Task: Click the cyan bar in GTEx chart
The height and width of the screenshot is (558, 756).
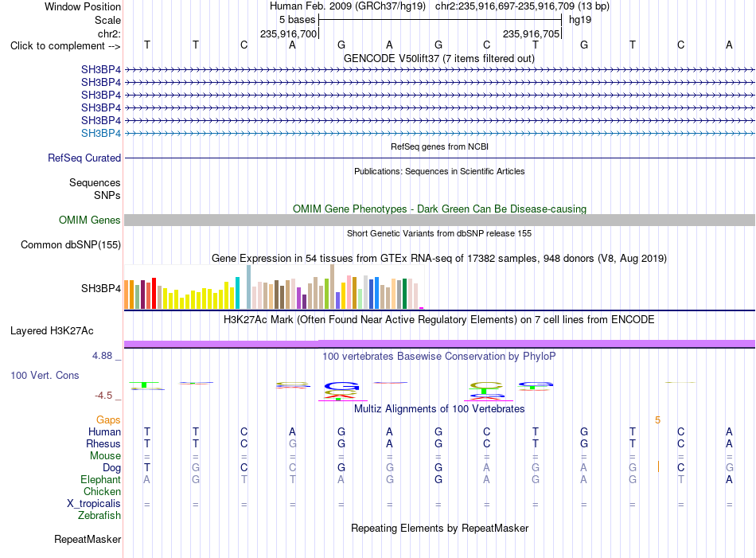Action: pos(237,293)
